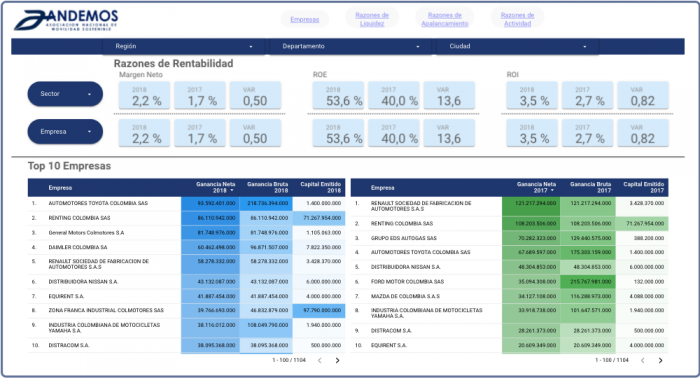The width and height of the screenshot is (700, 378).
Task: Navigate to Razones de Actividad page
Action: (517, 19)
